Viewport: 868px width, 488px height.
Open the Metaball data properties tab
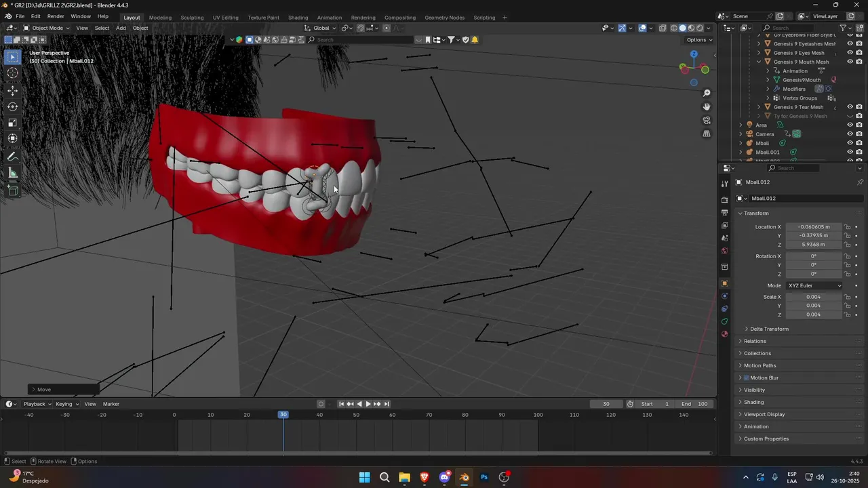point(724,321)
